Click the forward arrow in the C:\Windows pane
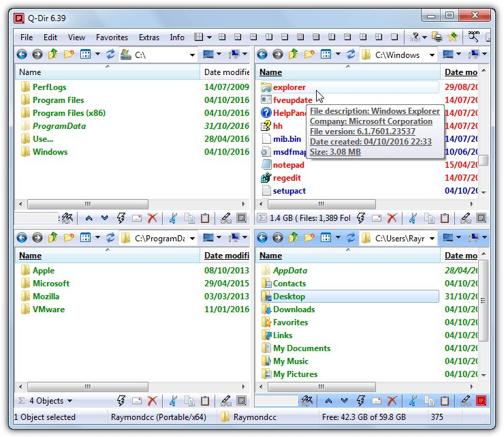Viewport: 504px width, 437px height. (278, 55)
